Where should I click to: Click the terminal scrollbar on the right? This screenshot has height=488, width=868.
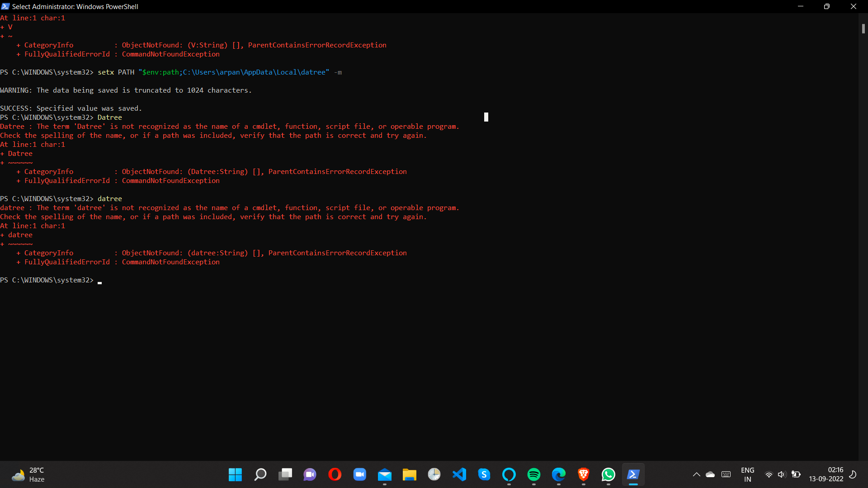(x=863, y=28)
